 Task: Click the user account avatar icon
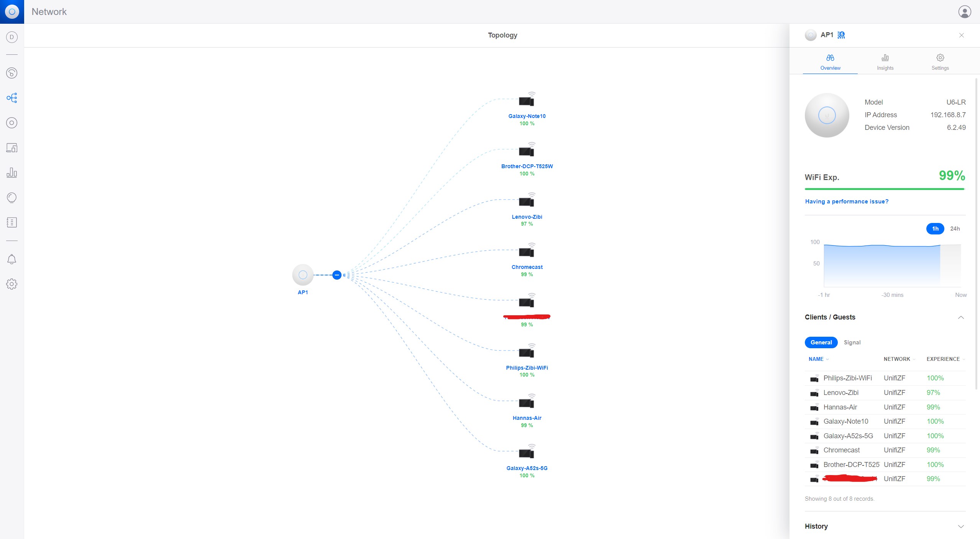[x=964, y=11]
